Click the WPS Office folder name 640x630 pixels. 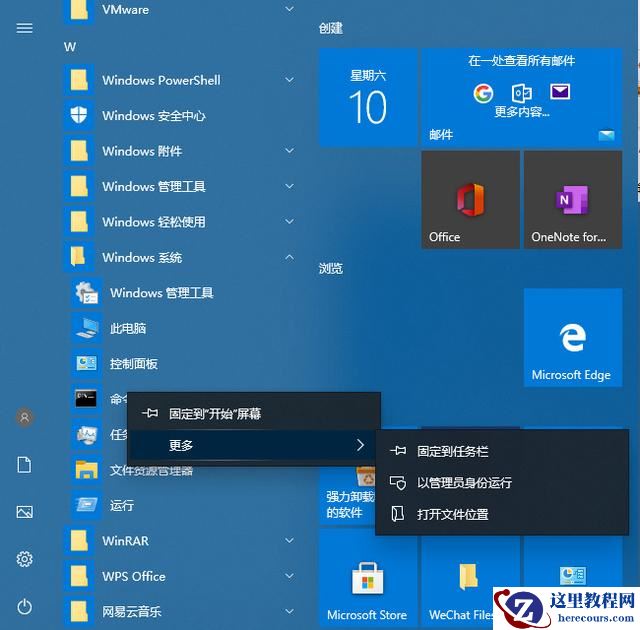(134, 576)
